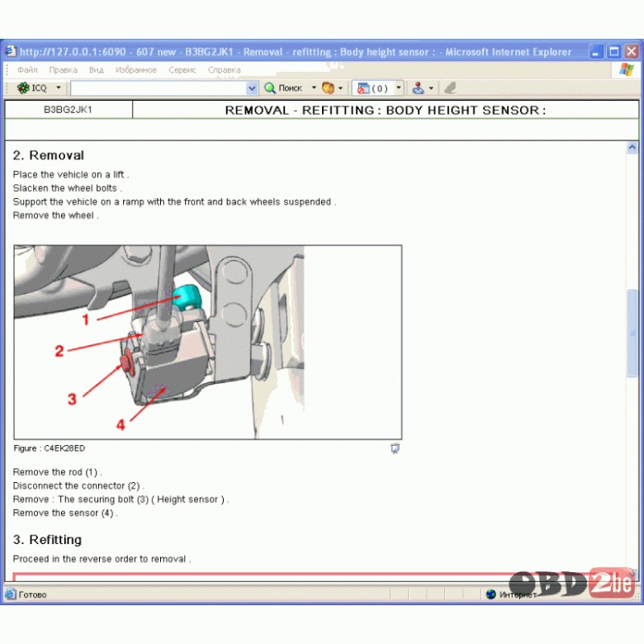
Task: Open the Справка menu
Action: coord(225,70)
